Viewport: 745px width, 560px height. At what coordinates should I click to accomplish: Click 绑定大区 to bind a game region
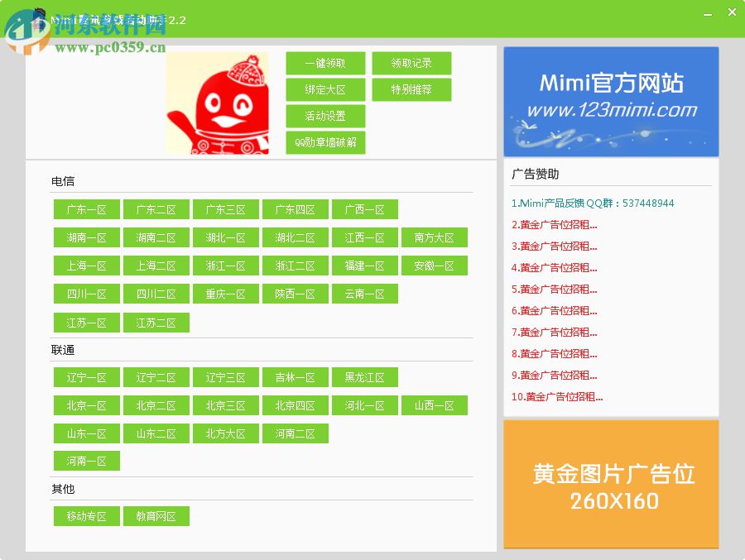coord(325,89)
